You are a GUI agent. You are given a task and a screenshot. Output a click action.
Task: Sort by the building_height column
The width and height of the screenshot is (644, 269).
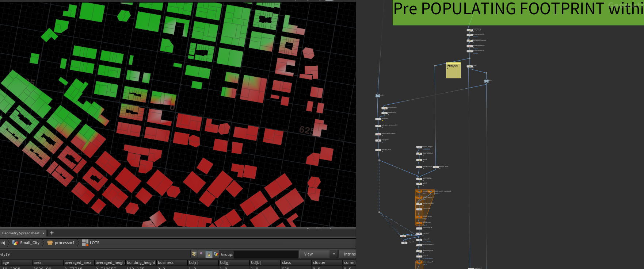141,262
